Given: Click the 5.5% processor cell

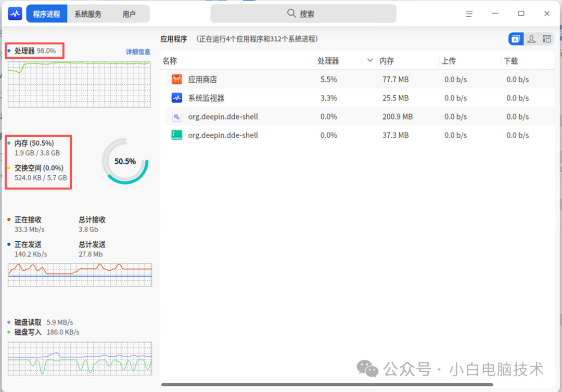Looking at the screenshot, I should click(x=329, y=80).
